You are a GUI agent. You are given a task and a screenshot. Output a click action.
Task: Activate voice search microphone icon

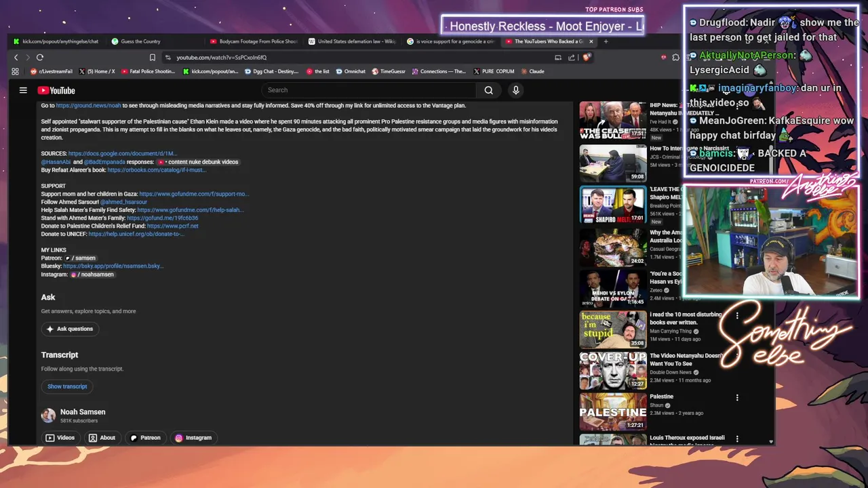coord(515,90)
